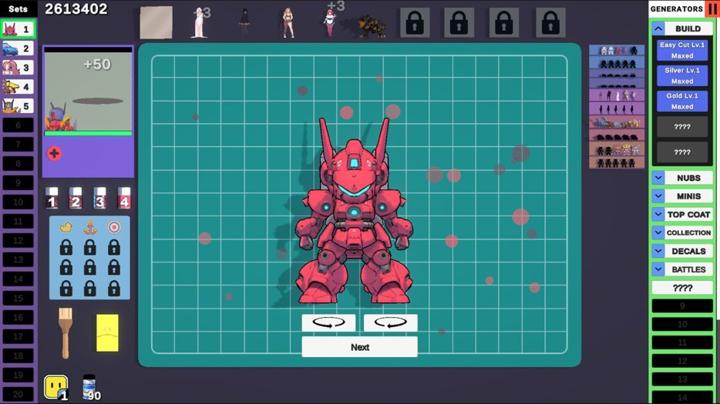Rotate the model counterclockwise with left arrow button

click(328, 323)
